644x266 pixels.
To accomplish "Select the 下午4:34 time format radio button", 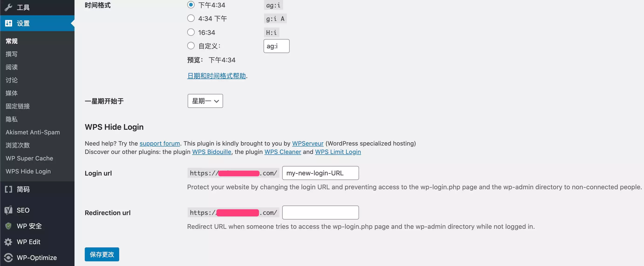I will click(190, 4).
